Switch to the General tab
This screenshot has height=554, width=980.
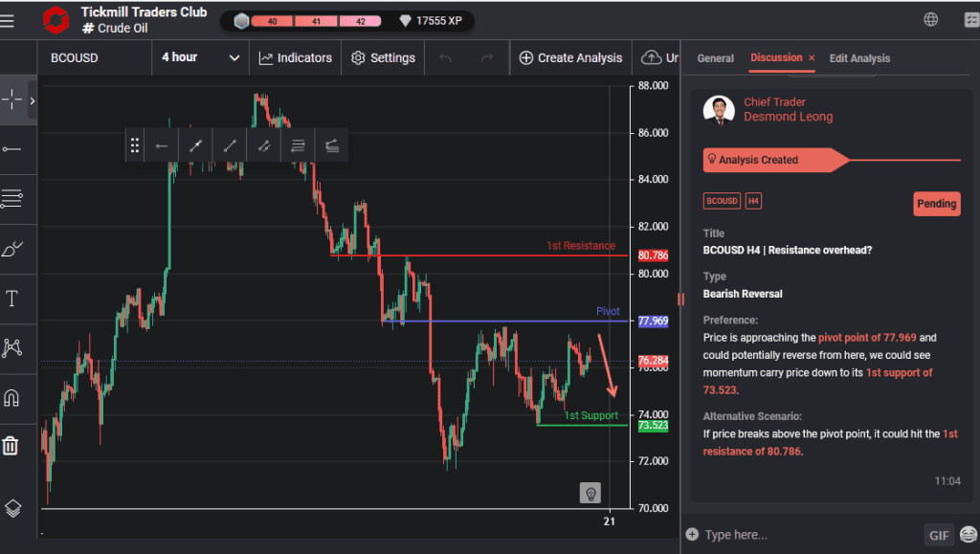coord(715,58)
